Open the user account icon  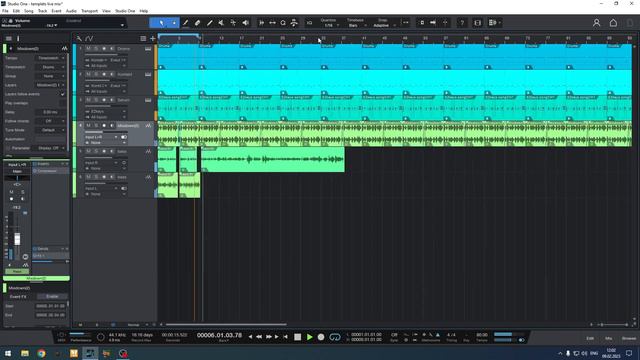[x=596, y=23]
